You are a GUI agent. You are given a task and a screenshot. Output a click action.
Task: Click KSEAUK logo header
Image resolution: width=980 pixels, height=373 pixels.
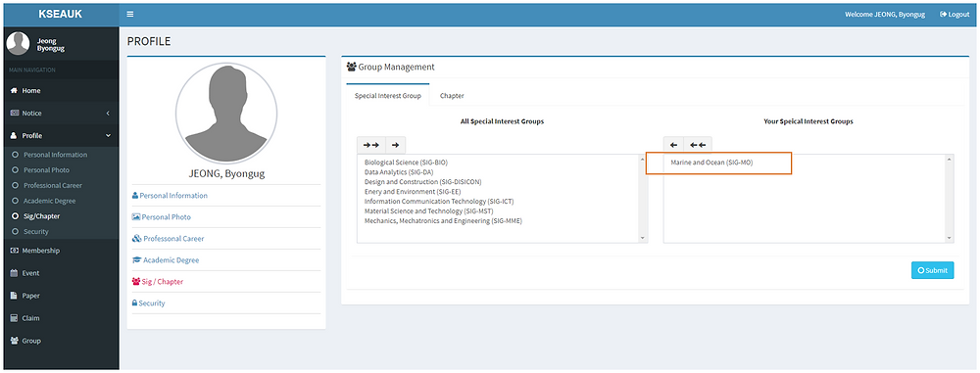pyautogui.click(x=60, y=14)
